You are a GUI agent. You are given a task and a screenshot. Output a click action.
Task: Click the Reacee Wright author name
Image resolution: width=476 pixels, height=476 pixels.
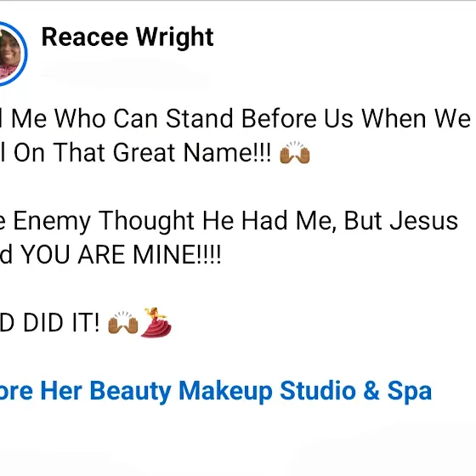(127, 37)
